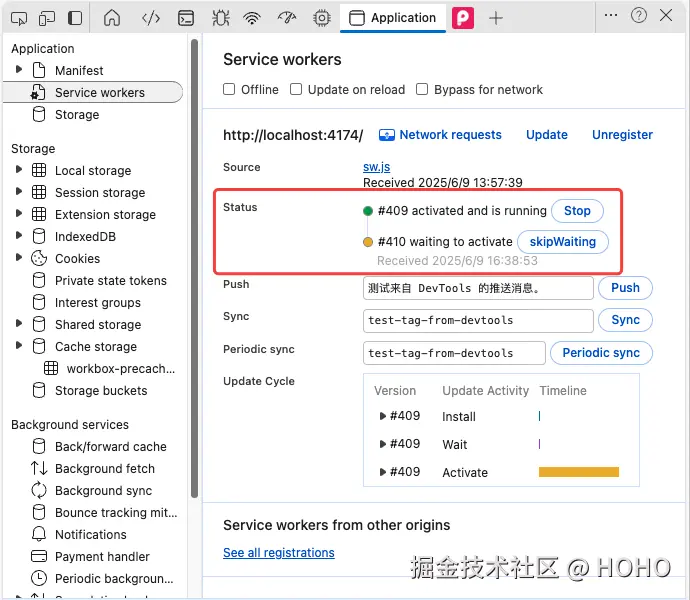Open the Console panel icon
The image size is (690, 600).
point(186,18)
